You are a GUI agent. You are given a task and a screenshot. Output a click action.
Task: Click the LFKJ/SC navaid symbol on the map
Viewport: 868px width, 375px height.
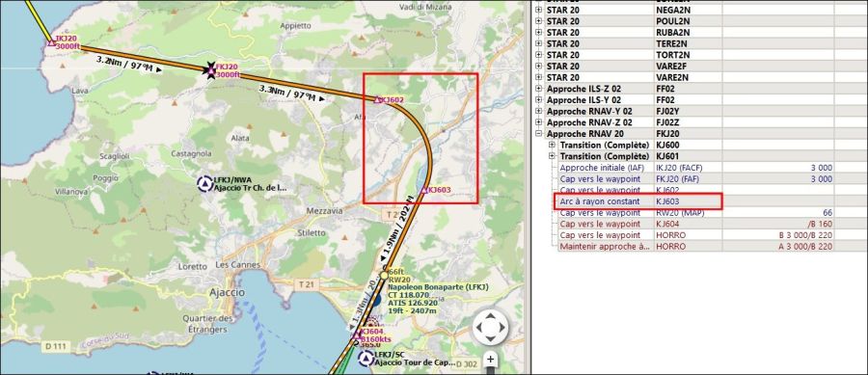pos(366,359)
